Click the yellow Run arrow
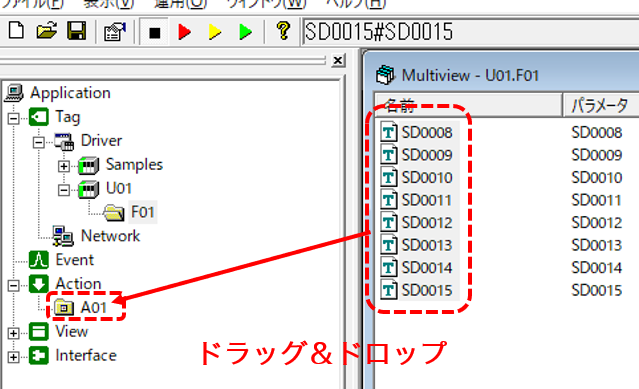Screen dimensions: 639x389 coord(215,32)
